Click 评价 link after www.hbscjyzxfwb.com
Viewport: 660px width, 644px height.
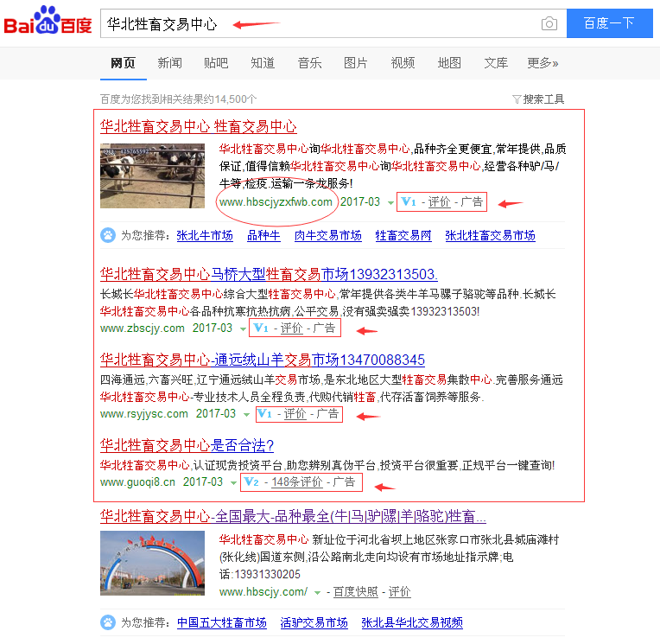coord(439,201)
